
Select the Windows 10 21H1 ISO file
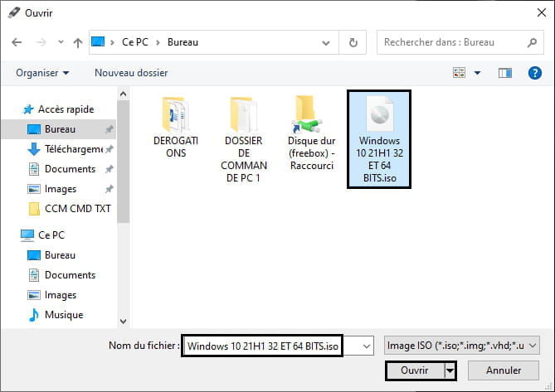379,139
